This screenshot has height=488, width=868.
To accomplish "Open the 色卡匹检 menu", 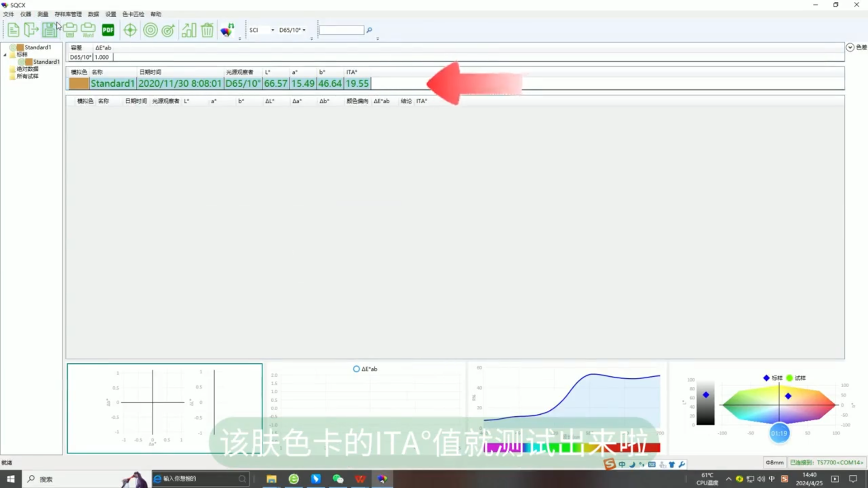I will click(x=132, y=14).
